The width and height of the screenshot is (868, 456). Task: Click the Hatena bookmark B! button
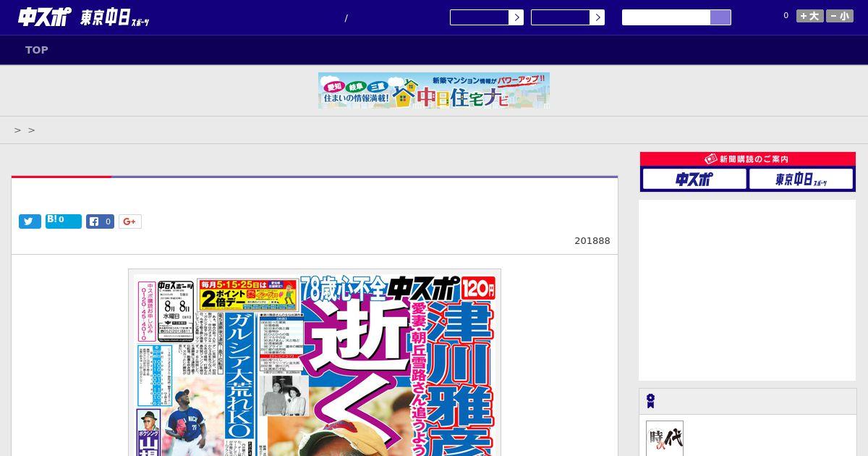pyautogui.click(x=64, y=221)
